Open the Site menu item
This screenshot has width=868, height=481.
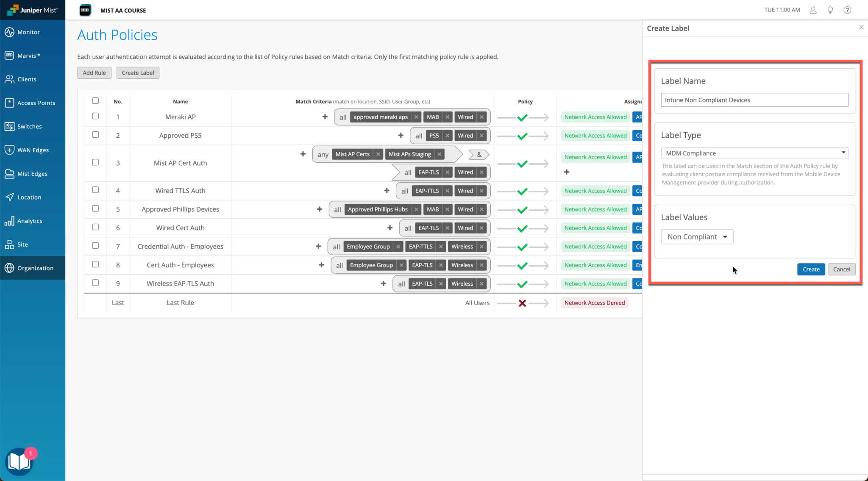tap(22, 244)
